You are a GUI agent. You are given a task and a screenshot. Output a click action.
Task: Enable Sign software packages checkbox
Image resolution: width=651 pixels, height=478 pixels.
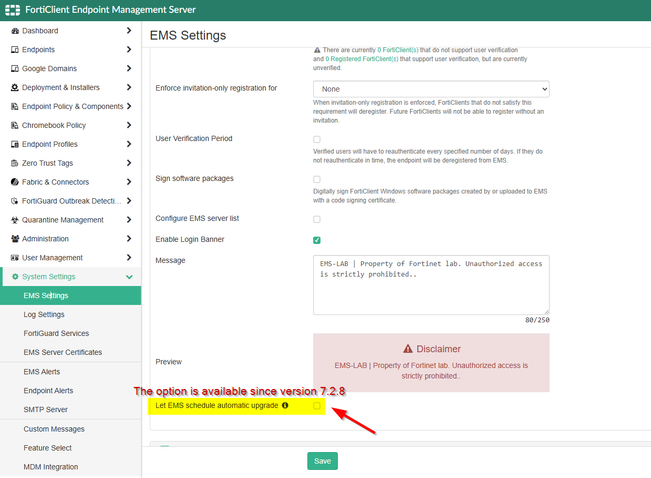pyautogui.click(x=317, y=179)
